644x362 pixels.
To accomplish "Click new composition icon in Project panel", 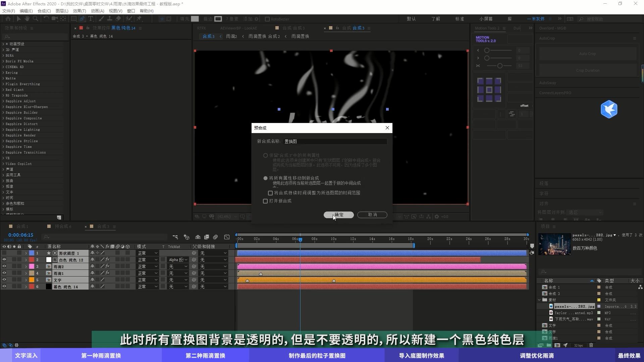I will [x=557, y=345].
